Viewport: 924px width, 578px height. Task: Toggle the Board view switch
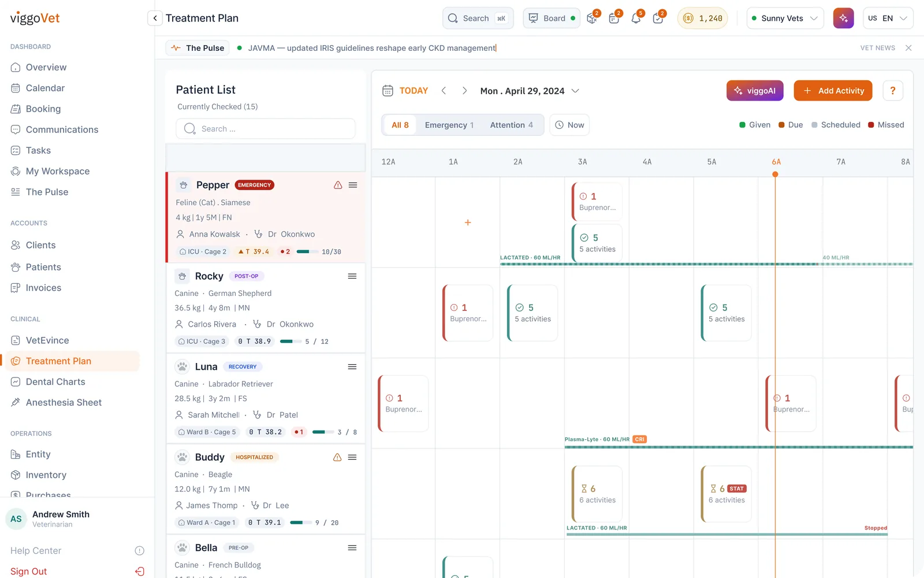[552, 18]
